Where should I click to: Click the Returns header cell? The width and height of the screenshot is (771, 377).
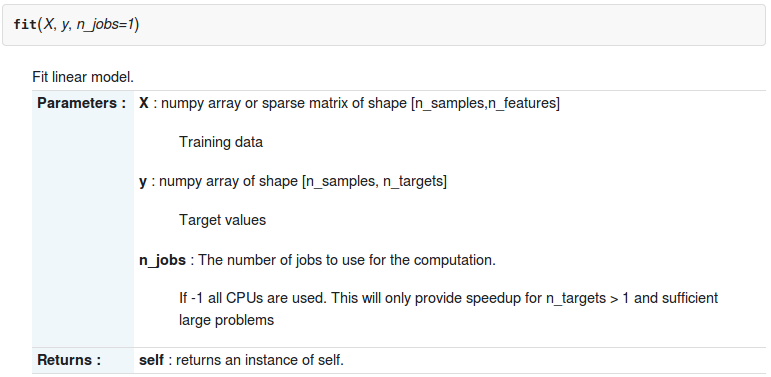[83, 360]
